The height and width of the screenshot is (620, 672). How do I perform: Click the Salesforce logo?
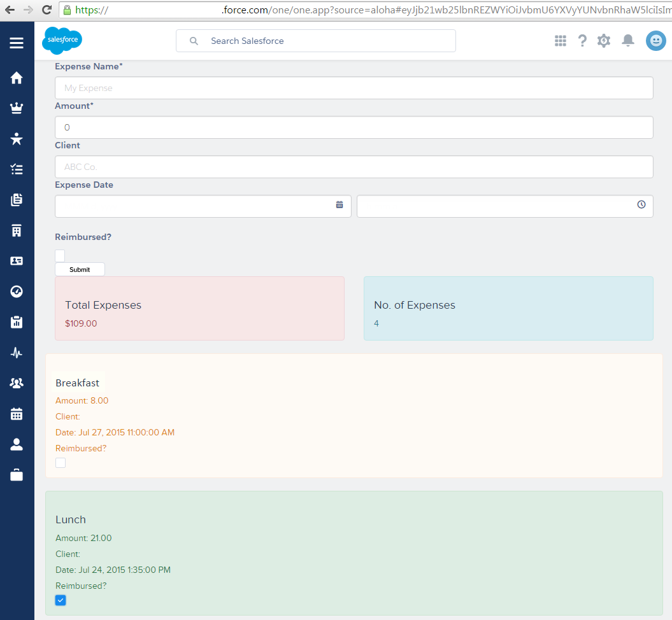click(62, 41)
